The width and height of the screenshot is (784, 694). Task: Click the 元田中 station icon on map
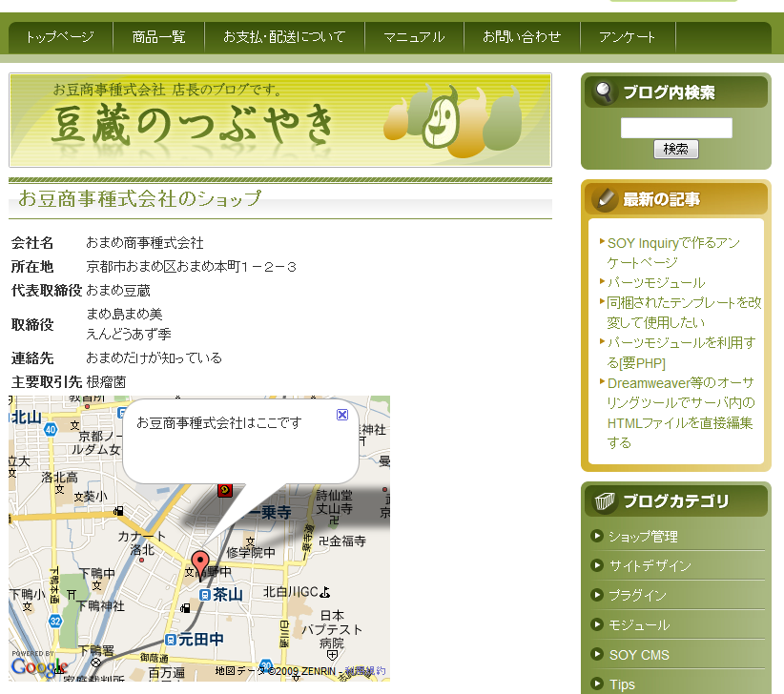[x=171, y=640]
